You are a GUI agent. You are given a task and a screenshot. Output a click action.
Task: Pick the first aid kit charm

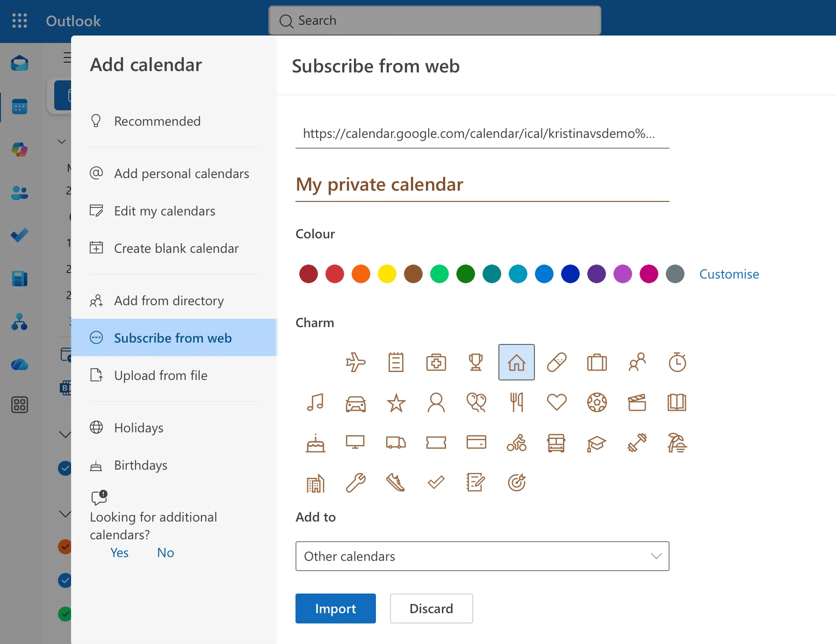pyautogui.click(x=436, y=362)
